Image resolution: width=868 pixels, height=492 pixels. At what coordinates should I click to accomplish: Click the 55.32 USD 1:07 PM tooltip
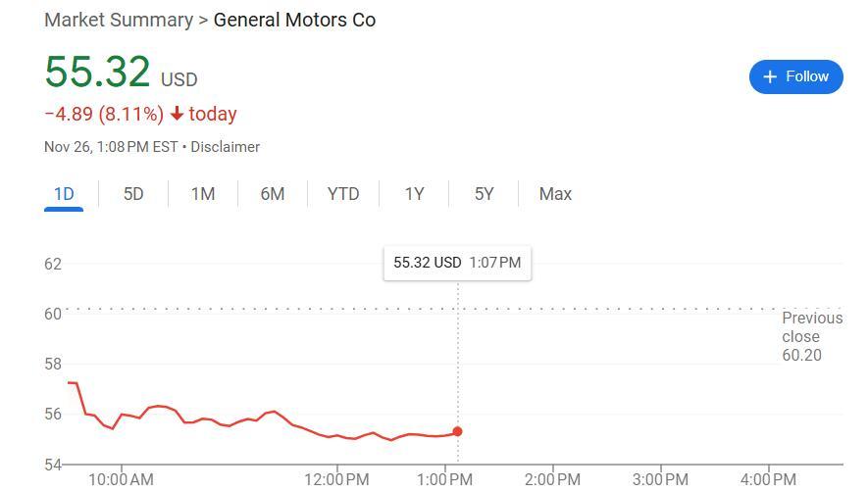point(457,263)
